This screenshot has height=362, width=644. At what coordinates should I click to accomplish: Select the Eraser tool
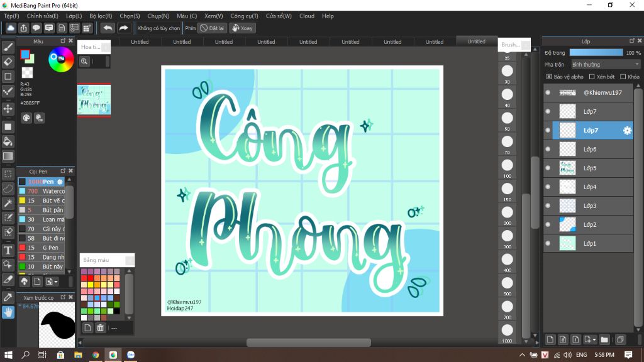tap(8, 62)
